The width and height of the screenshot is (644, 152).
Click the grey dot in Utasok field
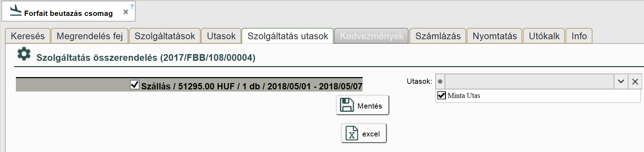click(x=440, y=82)
